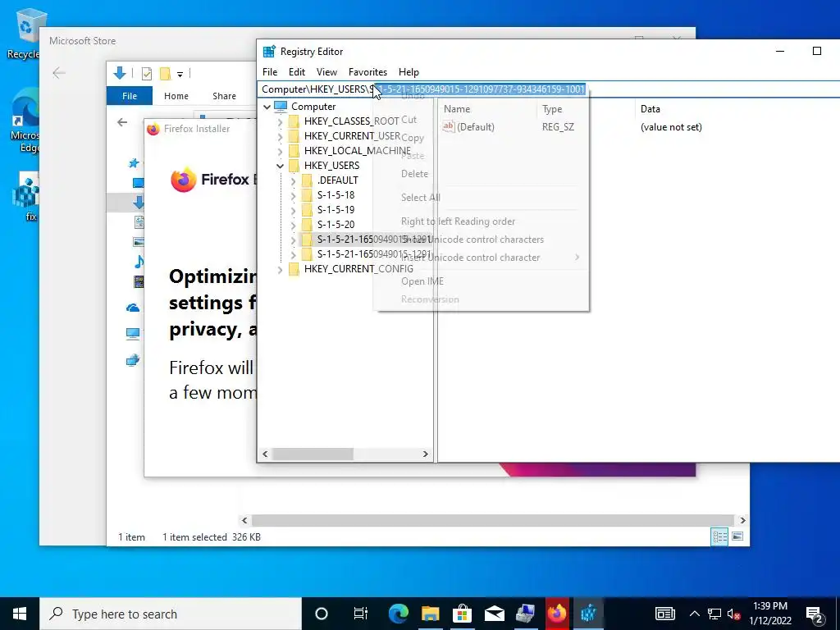
Task: Select the OneDrive icon in Explorer sidebar
Action: point(133,308)
